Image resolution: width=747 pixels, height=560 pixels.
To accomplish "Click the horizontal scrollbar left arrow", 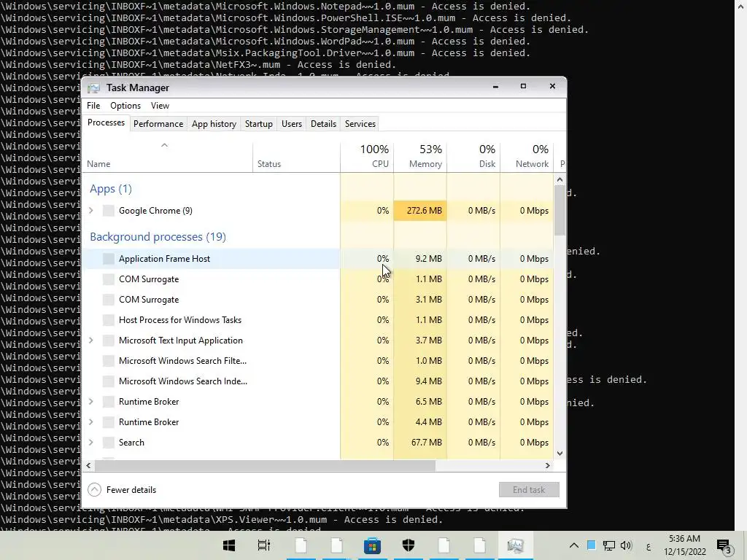I will point(88,465).
